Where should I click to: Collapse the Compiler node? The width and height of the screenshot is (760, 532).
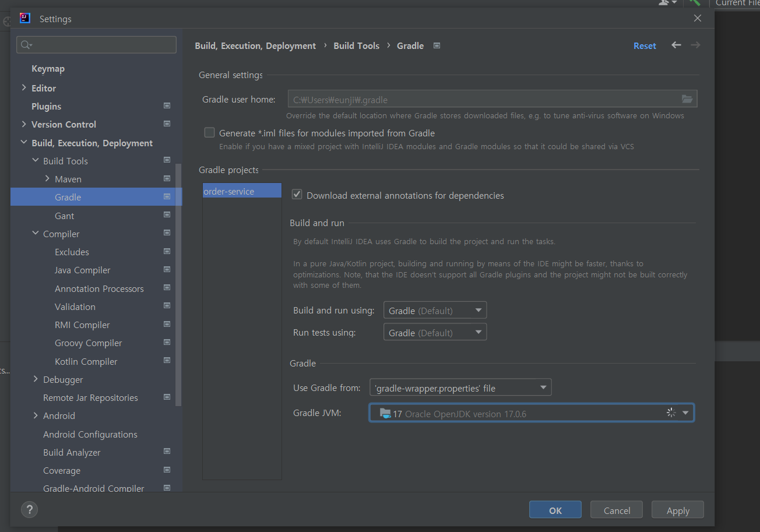pos(36,233)
